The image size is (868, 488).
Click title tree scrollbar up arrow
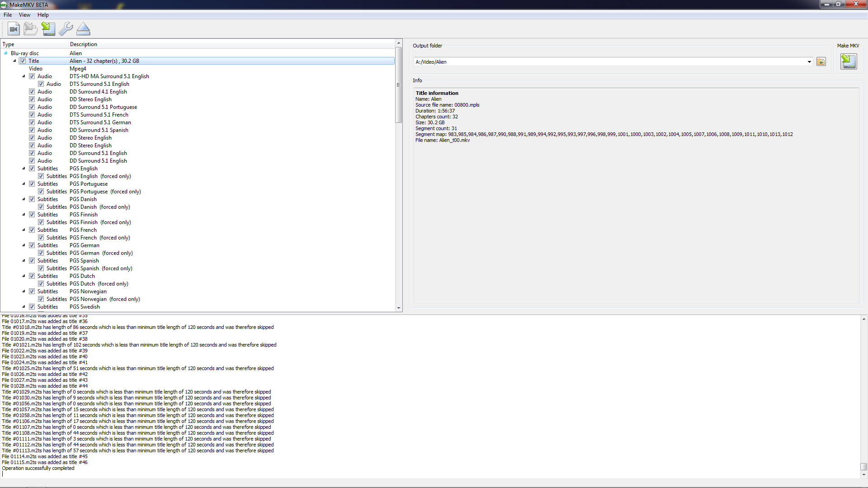[399, 43]
